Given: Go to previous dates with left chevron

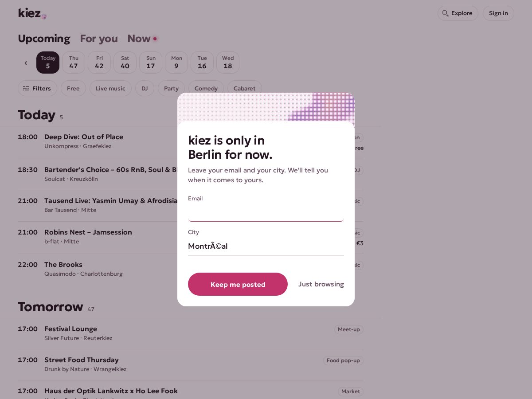Looking at the screenshot, I should [x=26, y=63].
